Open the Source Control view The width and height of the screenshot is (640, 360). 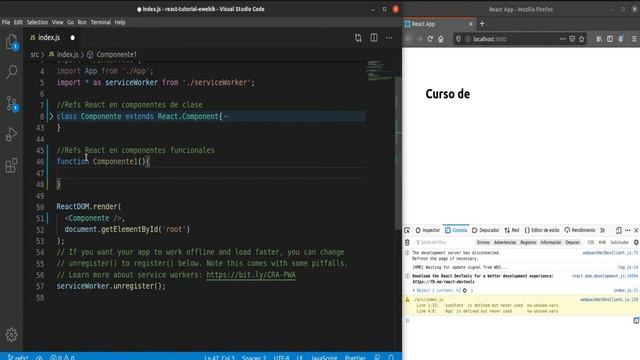11,103
